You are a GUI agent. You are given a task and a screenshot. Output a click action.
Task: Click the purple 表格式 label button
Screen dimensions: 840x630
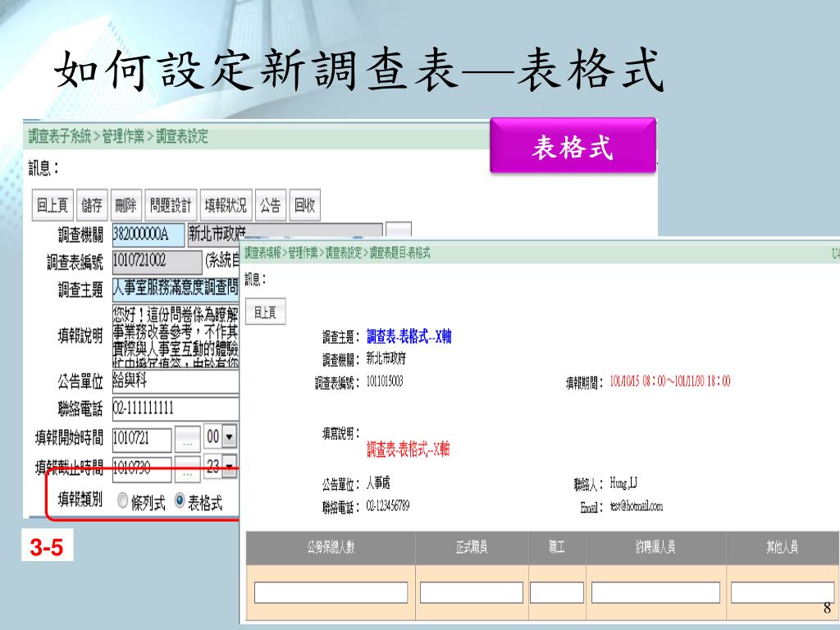click(x=573, y=146)
